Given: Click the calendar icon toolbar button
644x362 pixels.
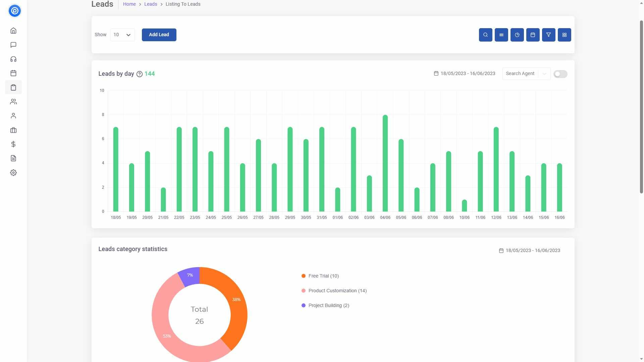Looking at the screenshot, I should tap(533, 35).
